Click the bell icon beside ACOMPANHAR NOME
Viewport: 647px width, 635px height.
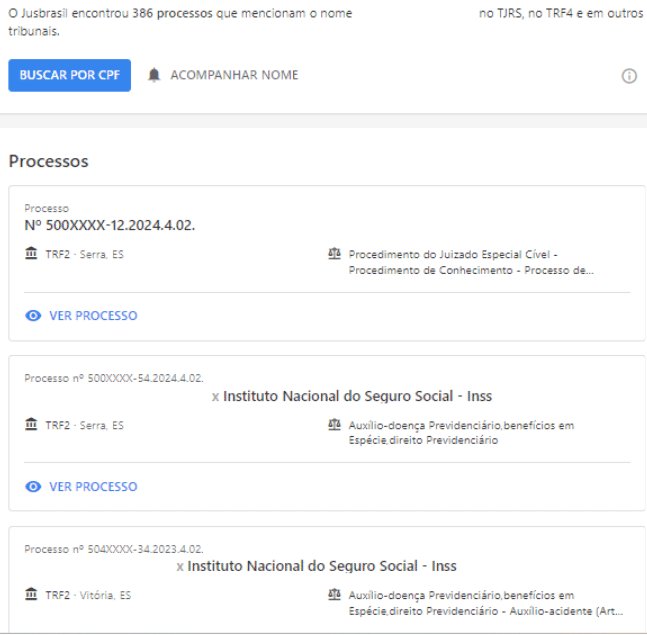[154, 75]
